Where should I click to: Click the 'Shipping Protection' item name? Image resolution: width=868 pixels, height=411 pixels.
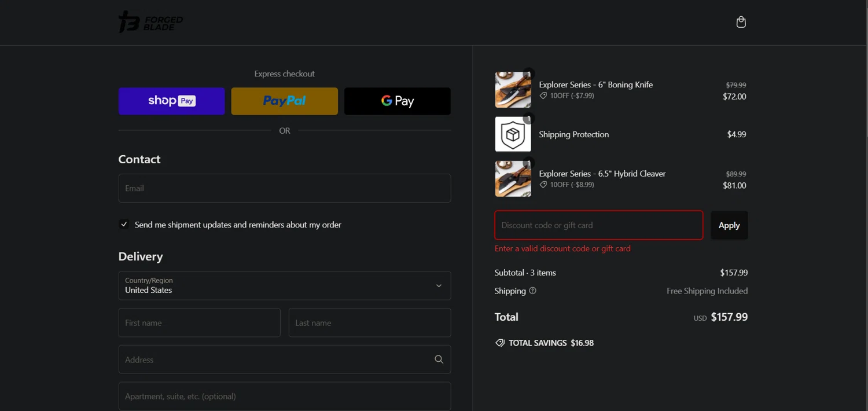point(573,134)
